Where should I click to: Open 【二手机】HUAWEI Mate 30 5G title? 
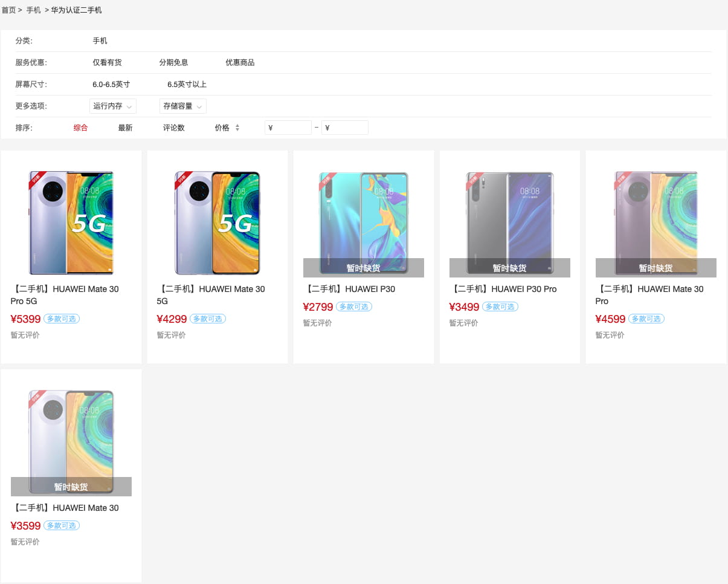211,295
